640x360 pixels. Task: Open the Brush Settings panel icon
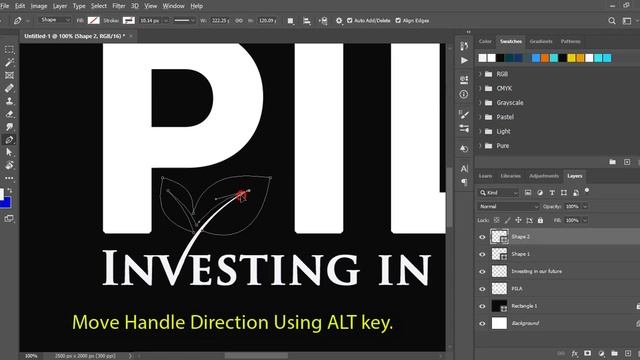click(464, 114)
